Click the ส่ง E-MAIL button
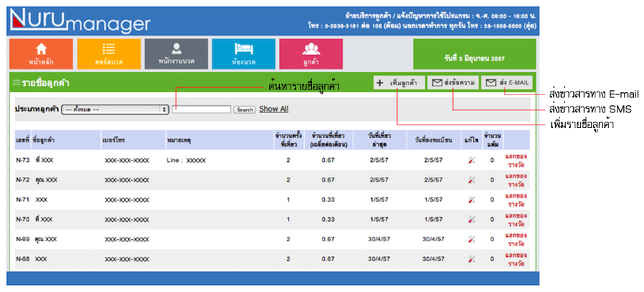 pos(507,83)
